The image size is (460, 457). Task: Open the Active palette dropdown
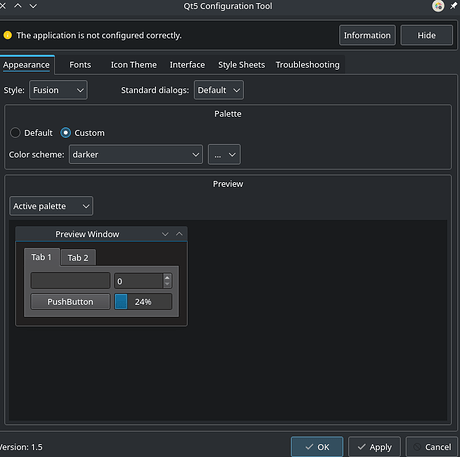[51, 206]
